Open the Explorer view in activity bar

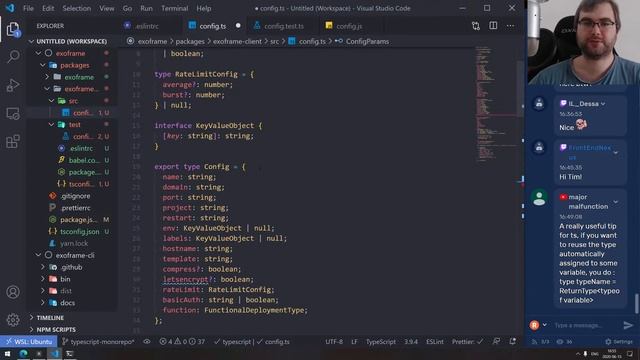pyautogui.click(x=13, y=29)
